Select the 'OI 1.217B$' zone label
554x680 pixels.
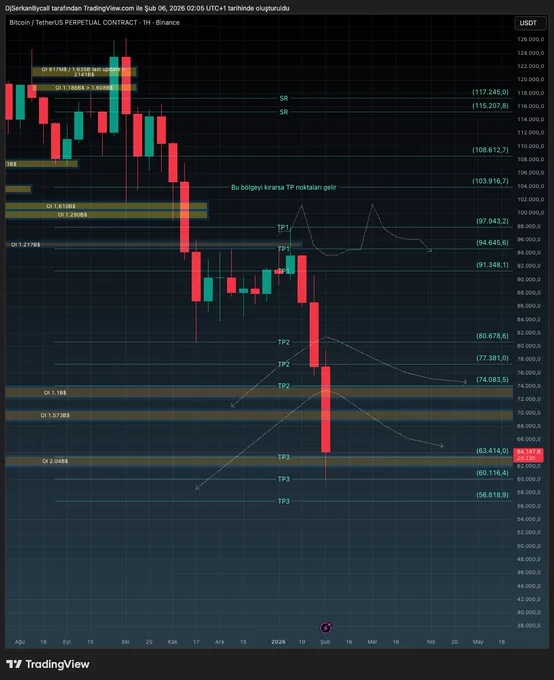tap(26, 245)
